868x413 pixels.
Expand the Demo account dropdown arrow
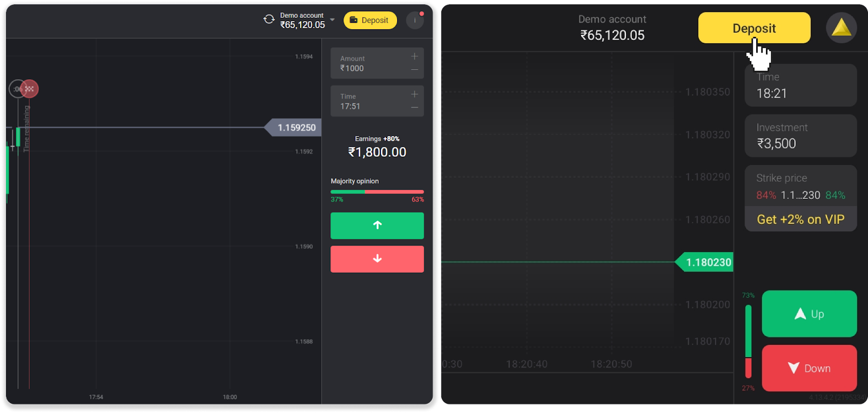pyautogui.click(x=333, y=20)
